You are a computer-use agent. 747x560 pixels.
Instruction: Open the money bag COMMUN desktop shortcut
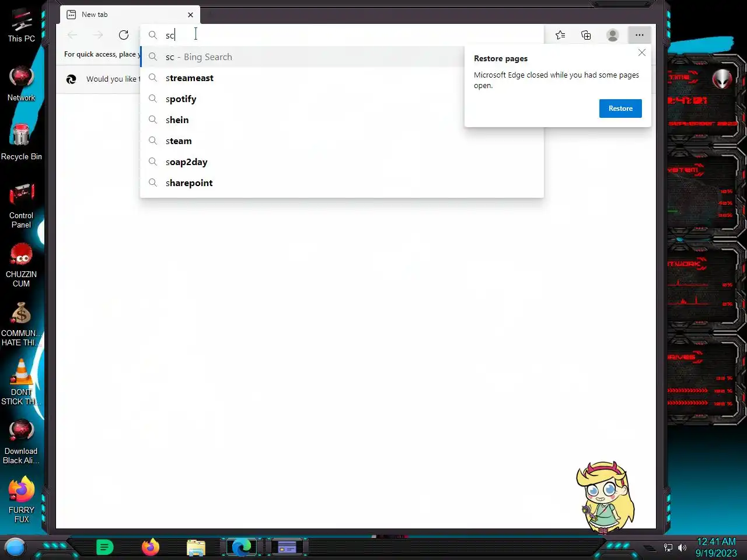point(22,324)
